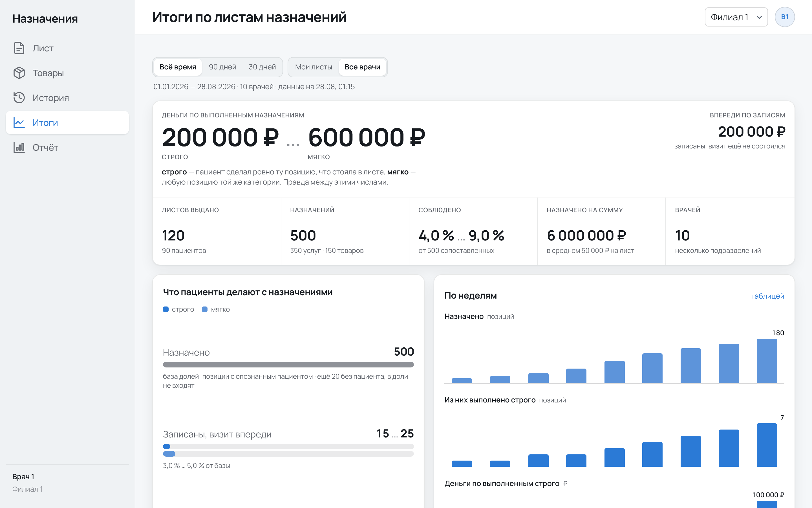
Task: Expand the Филиал 1 branch dropdown
Action: 736,17
